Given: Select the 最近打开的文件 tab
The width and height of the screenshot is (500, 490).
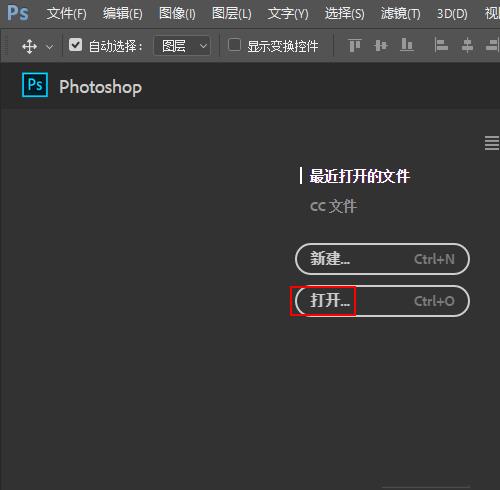Looking at the screenshot, I should coord(359,176).
